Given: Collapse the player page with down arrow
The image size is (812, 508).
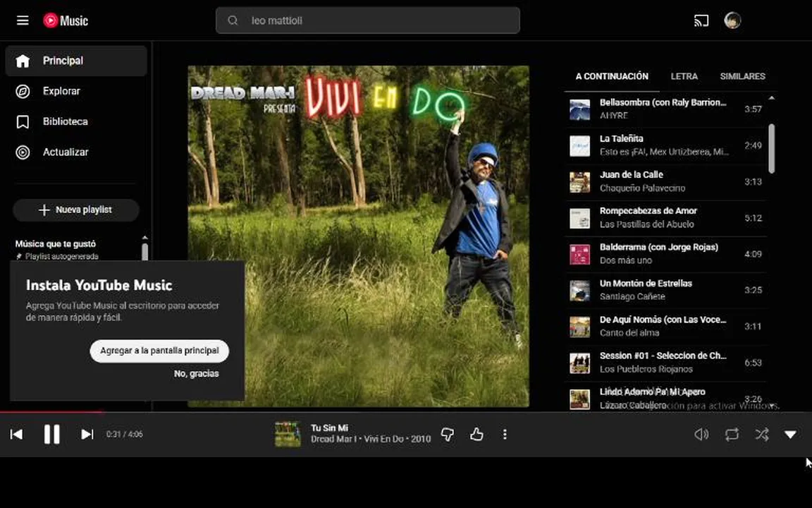Looking at the screenshot, I should click(790, 435).
